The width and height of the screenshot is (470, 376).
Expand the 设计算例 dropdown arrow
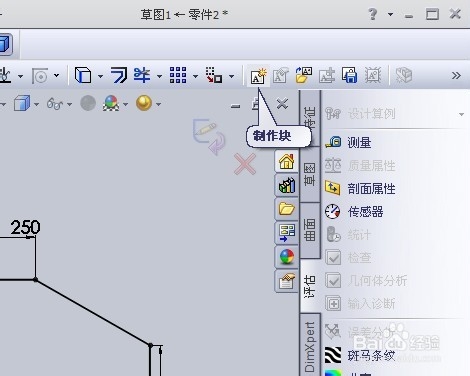[461, 115]
